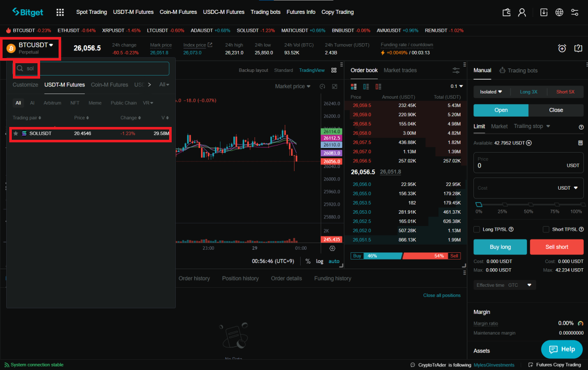Screen dimensions: 588x370
Task: Toggle the chart log scale
Action: point(320,261)
